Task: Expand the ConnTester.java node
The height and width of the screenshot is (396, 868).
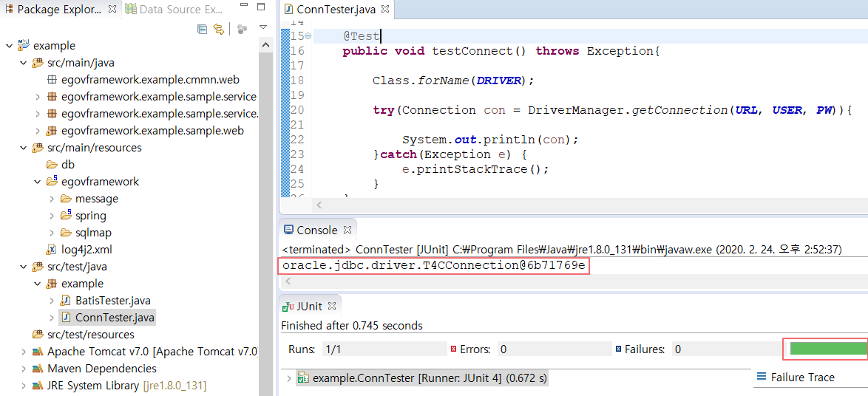Action: [x=52, y=318]
